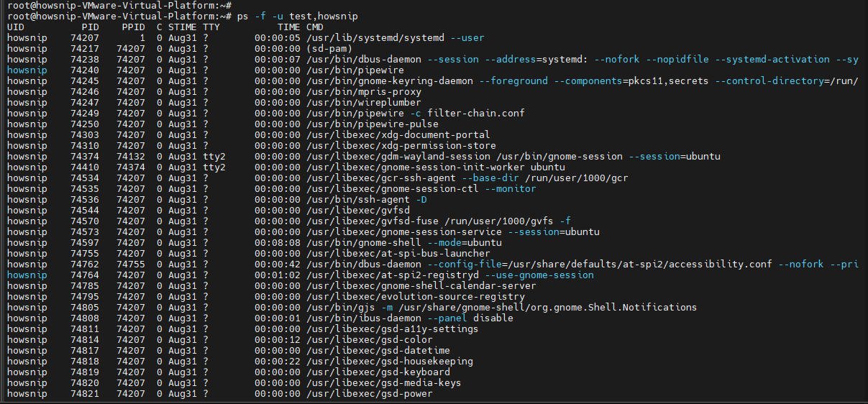Click the /usr/bin/wireplumber command
Image resolution: width=868 pixels, height=404 pixels.
point(364,103)
